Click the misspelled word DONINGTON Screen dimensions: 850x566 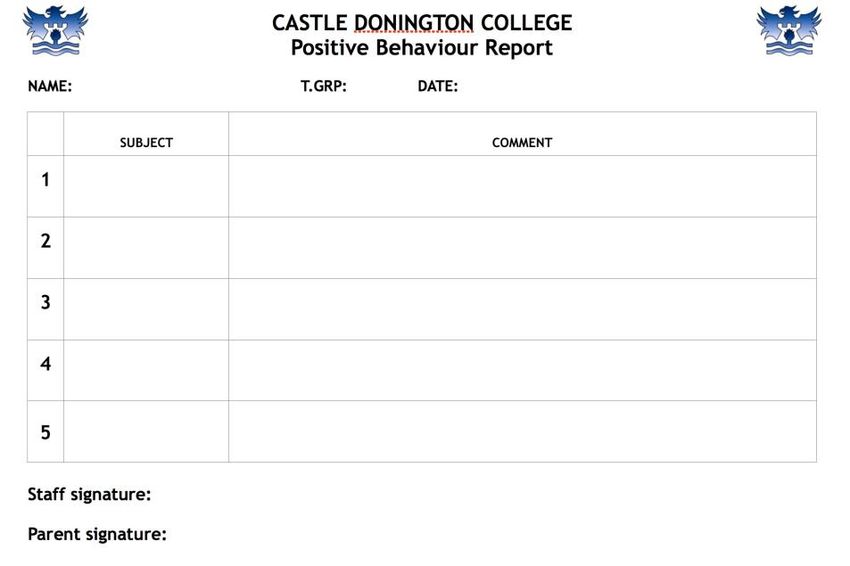pyautogui.click(x=414, y=23)
